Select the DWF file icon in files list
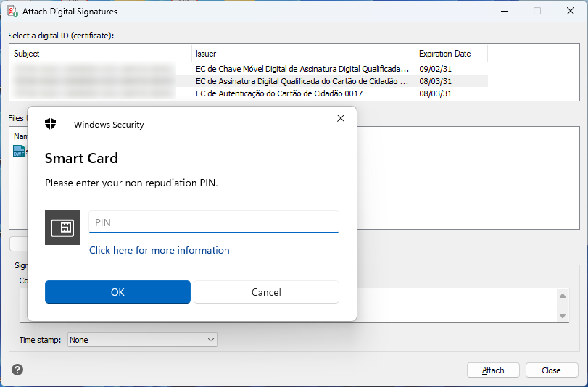 (x=19, y=151)
